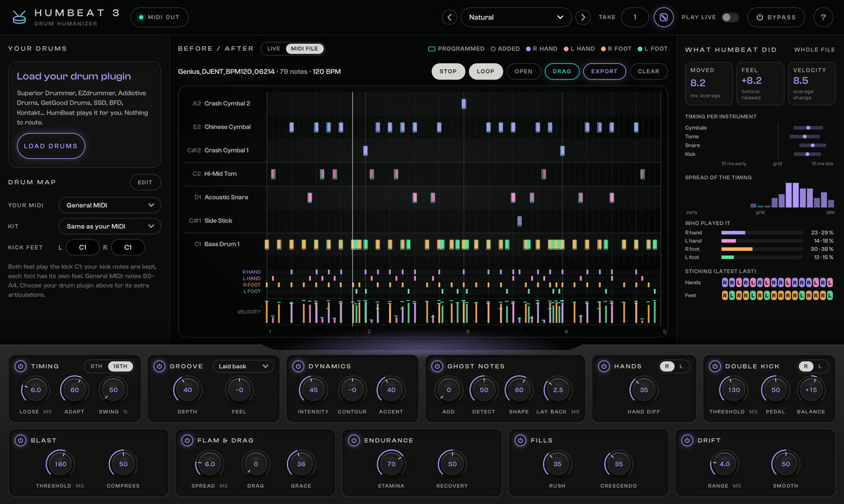The height and width of the screenshot is (504, 844).
Task: Go to next preset arrow
Action: click(583, 18)
